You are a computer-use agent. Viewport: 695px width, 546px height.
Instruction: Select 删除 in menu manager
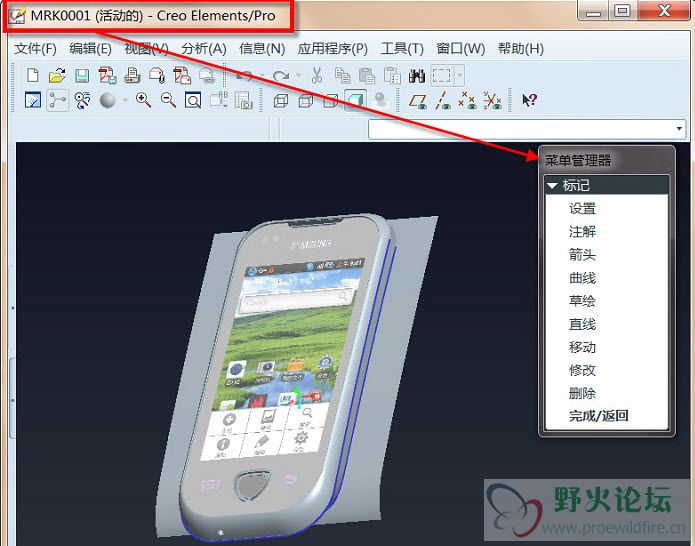[582, 393]
